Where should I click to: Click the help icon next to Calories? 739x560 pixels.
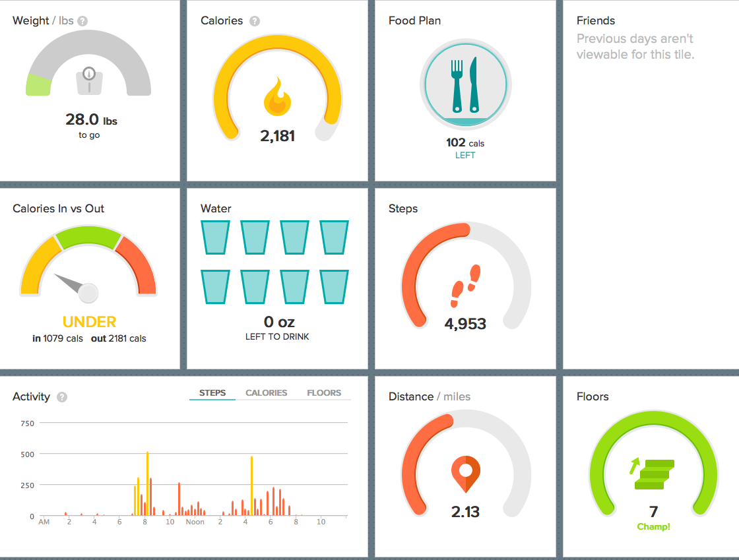pyautogui.click(x=255, y=21)
